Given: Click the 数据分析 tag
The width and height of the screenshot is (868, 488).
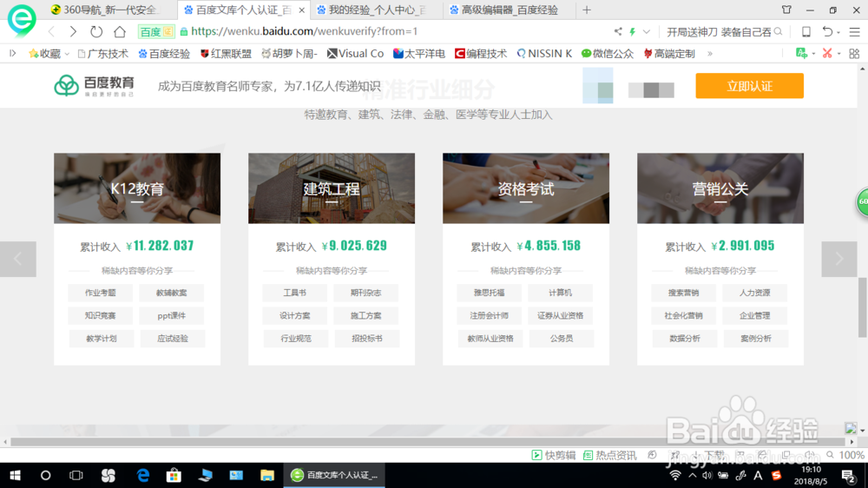Looking at the screenshot, I should pos(684,339).
